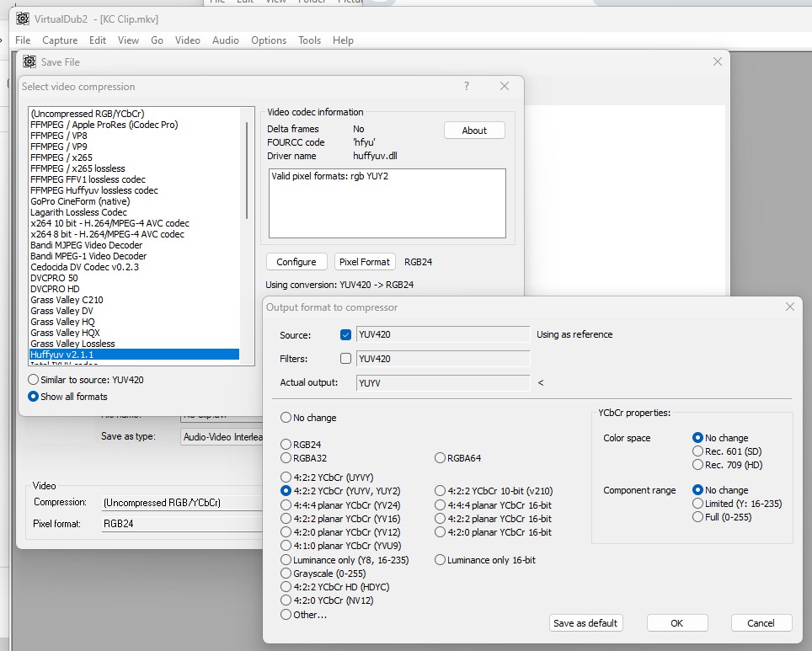The image size is (812, 651).
Task: Click the Pixel Format button
Action: click(x=364, y=262)
